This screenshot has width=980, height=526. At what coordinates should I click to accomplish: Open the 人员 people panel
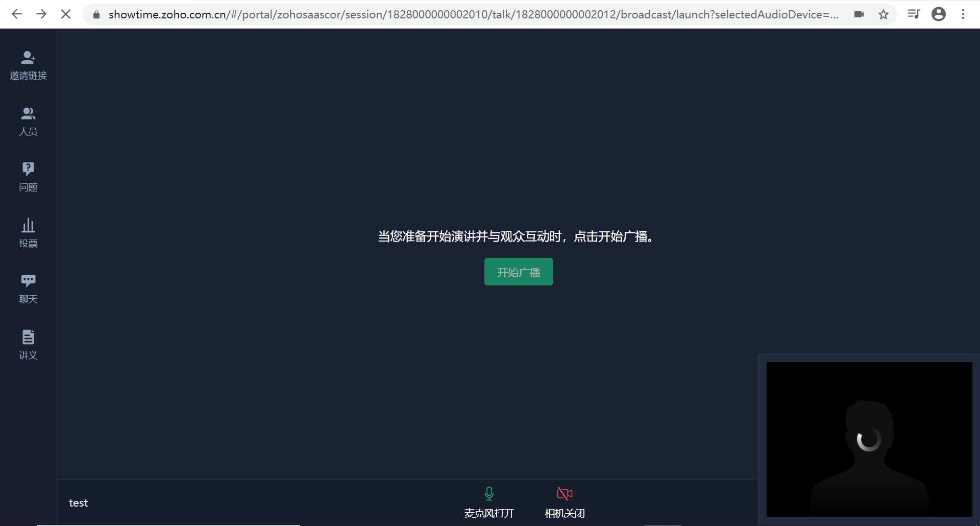tap(28, 122)
